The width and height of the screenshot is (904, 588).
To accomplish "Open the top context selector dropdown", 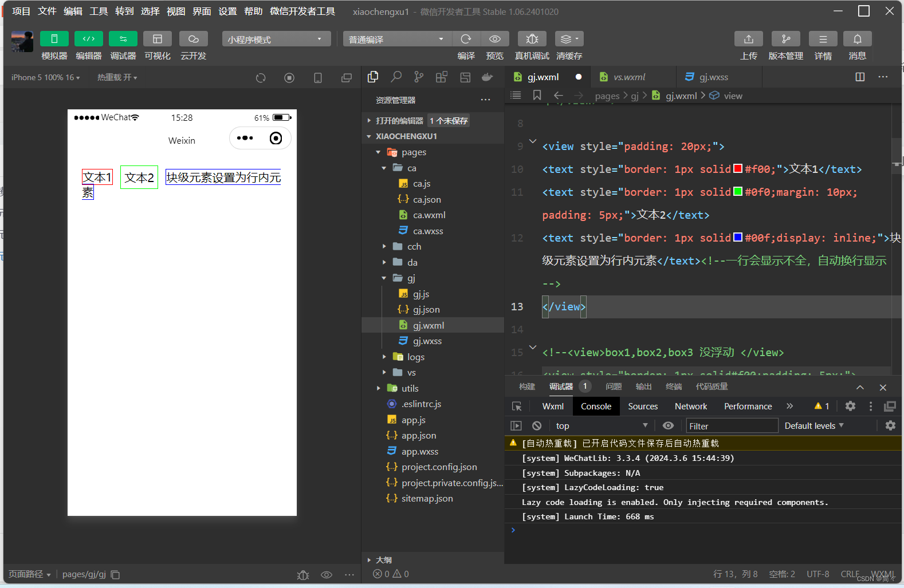I will pos(602,425).
